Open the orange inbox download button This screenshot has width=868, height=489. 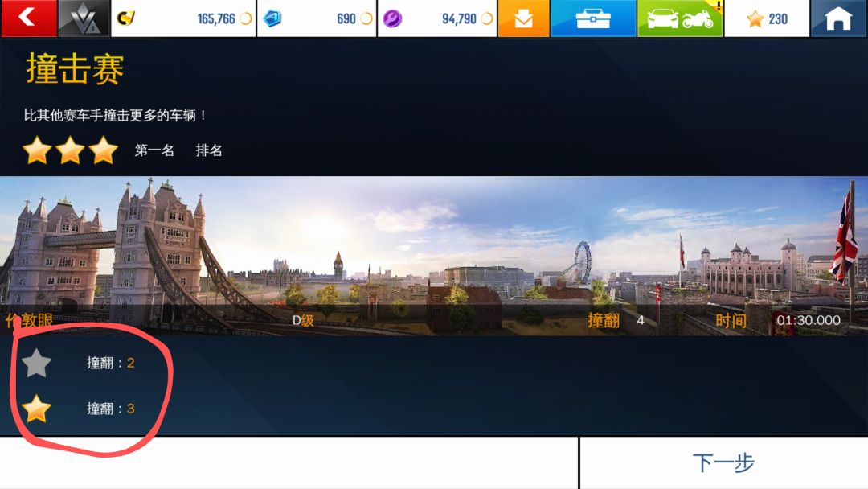coord(523,18)
